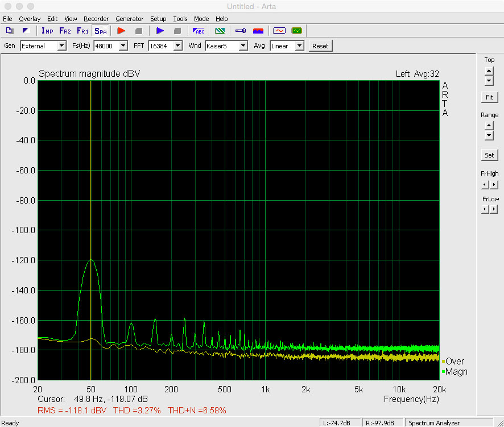
Task: Click FrHigh right arrow button
Action: (x=494, y=184)
